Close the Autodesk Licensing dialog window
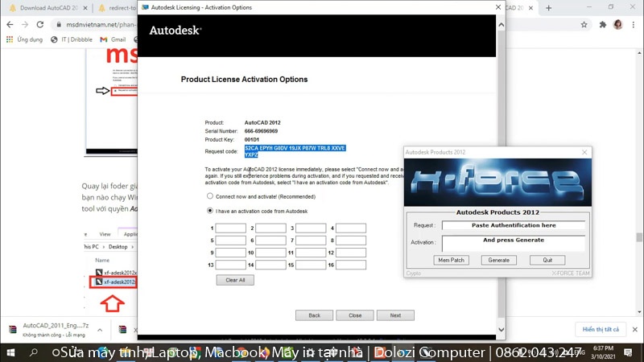The width and height of the screenshot is (644, 362). (x=497, y=7)
